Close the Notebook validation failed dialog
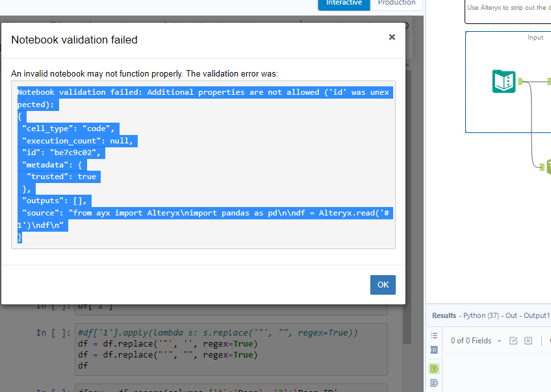The image size is (551, 392). 392,37
